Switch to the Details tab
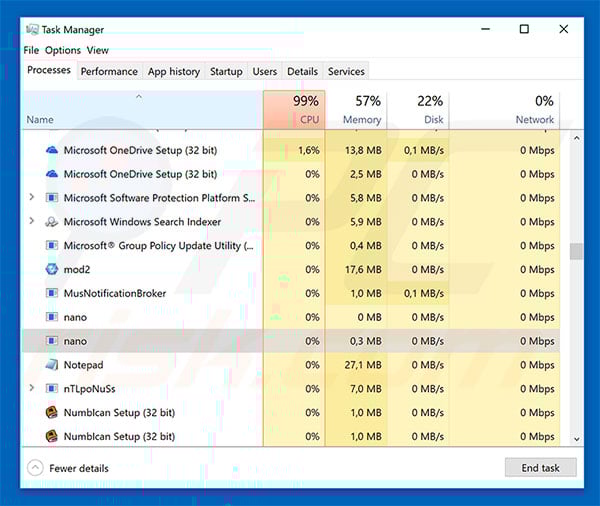600x506 pixels. click(302, 72)
